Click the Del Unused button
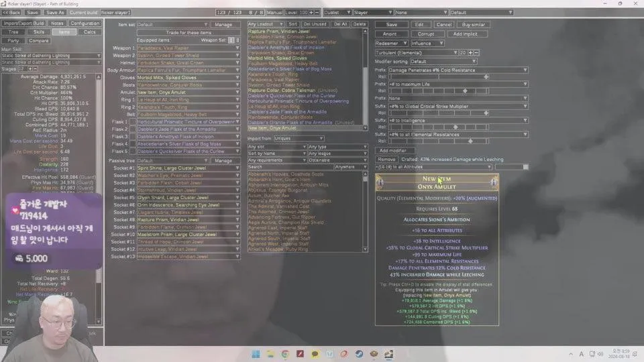Screen dimensions: 644x362 [315, 24]
